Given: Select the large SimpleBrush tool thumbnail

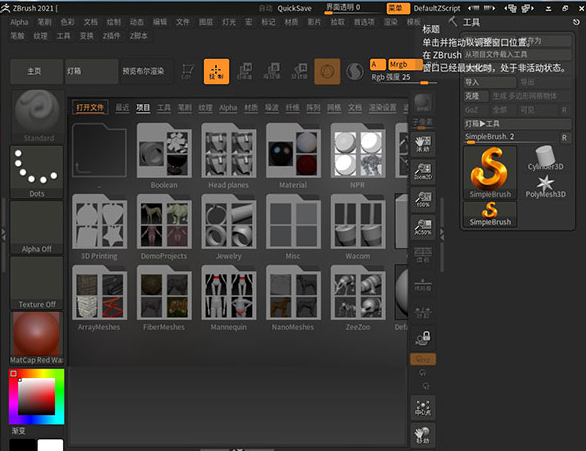Looking at the screenshot, I should click(490, 172).
